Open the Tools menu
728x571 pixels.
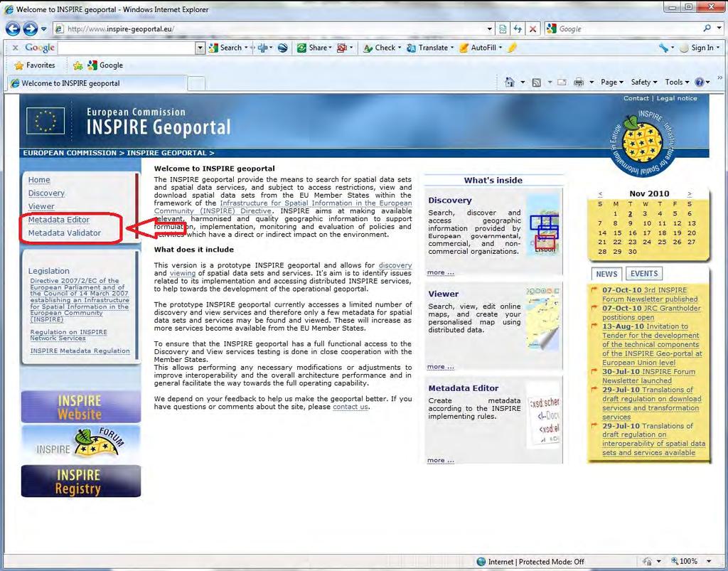coord(677,82)
